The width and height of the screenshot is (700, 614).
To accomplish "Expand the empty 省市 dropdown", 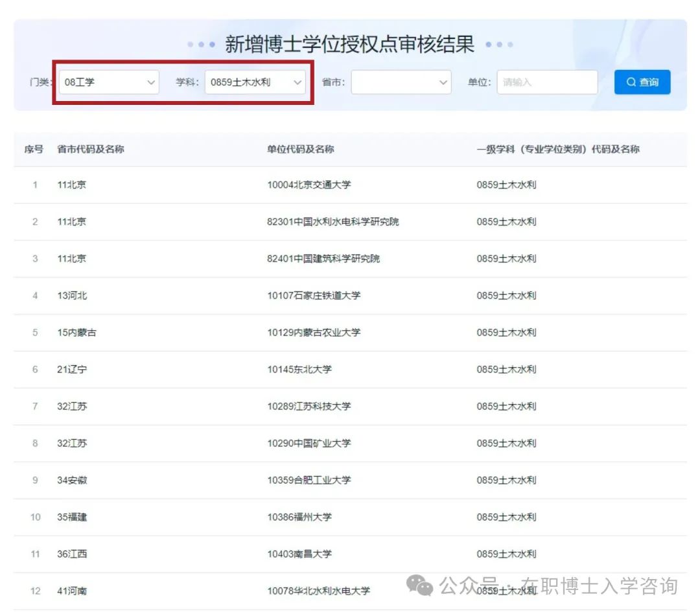I will pyautogui.click(x=401, y=82).
